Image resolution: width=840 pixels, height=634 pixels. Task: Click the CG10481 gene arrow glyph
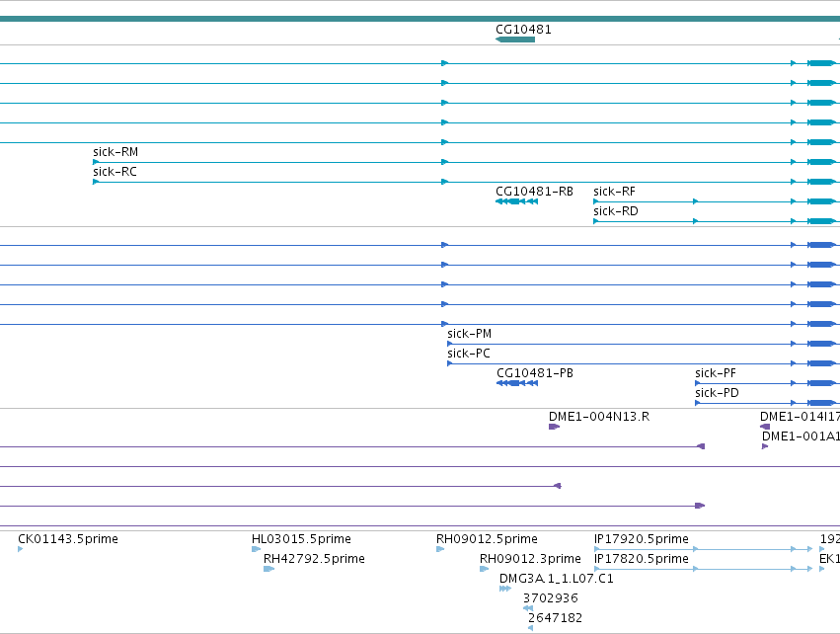pos(515,40)
